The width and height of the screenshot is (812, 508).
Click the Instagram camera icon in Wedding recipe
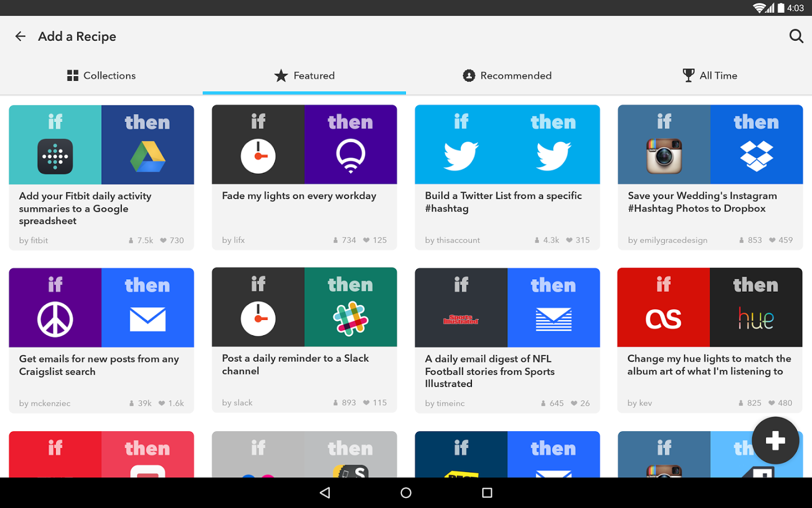pyautogui.click(x=664, y=156)
